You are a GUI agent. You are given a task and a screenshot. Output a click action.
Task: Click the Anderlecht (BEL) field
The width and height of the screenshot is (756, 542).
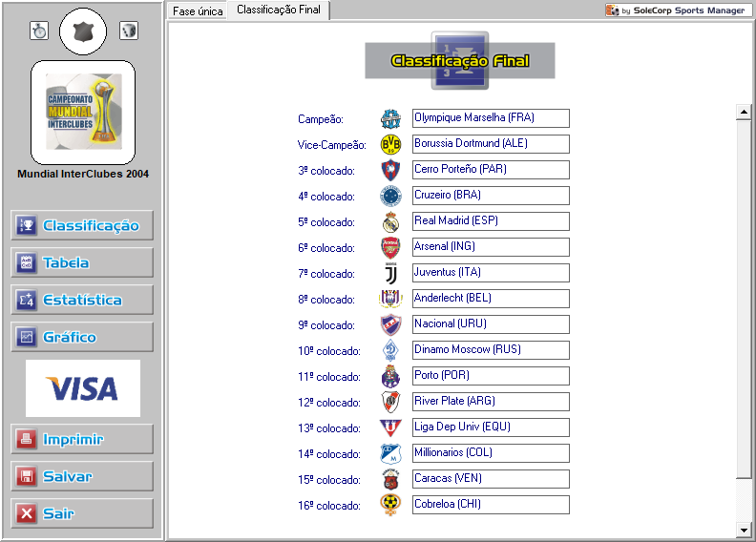coord(491,299)
